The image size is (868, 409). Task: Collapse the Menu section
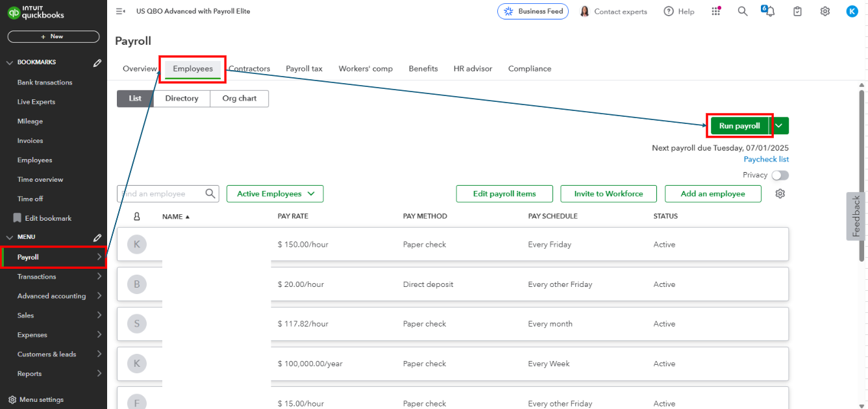tap(9, 238)
